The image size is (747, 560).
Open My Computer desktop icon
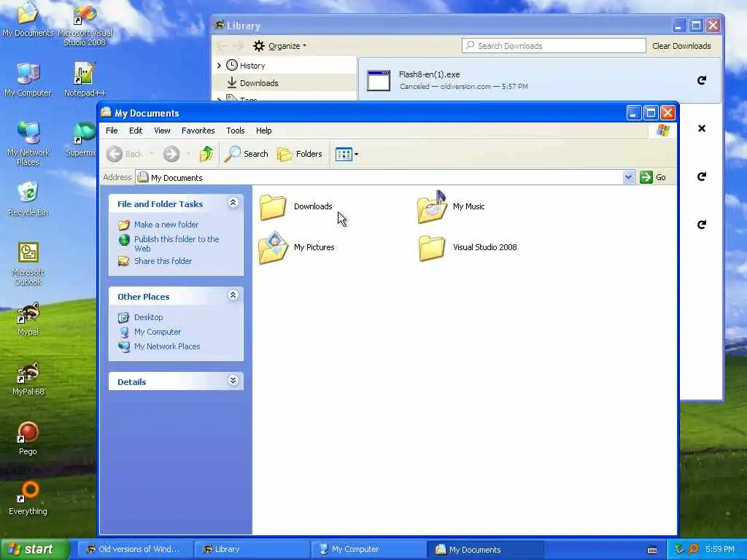[x=28, y=79]
